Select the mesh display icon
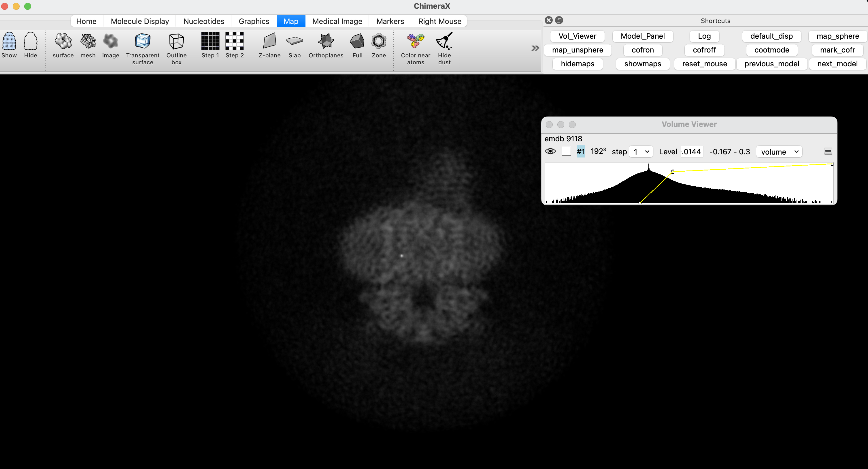The width and height of the screenshot is (868, 469). click(88, 42)
